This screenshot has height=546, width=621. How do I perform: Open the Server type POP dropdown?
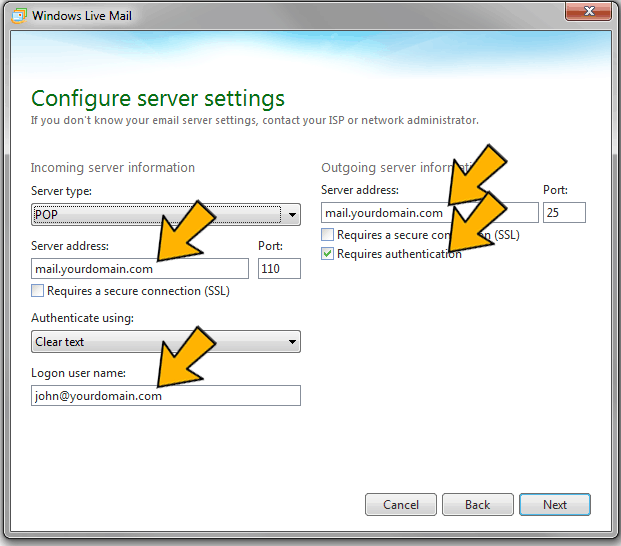point(166,215)
